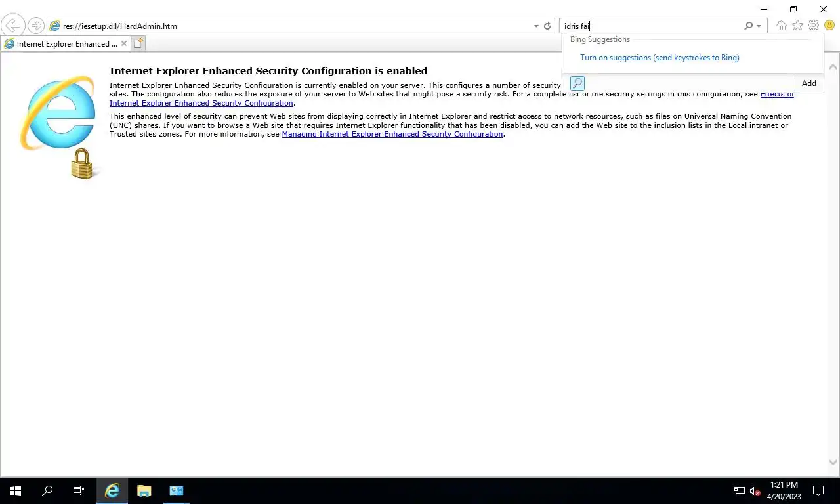Go forward using the browser forward arrow
Screen dimensions: 840x504
[x=35, y=26]
